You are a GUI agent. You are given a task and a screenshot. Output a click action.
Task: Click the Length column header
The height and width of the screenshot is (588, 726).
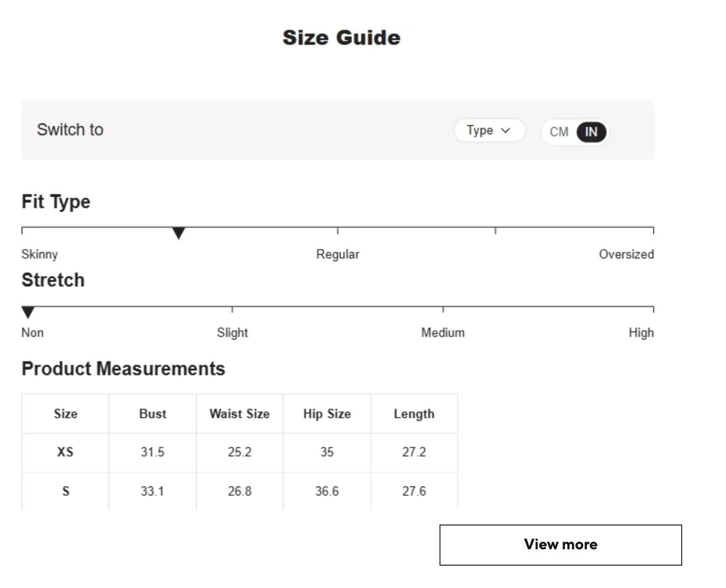tap(414, 414)
